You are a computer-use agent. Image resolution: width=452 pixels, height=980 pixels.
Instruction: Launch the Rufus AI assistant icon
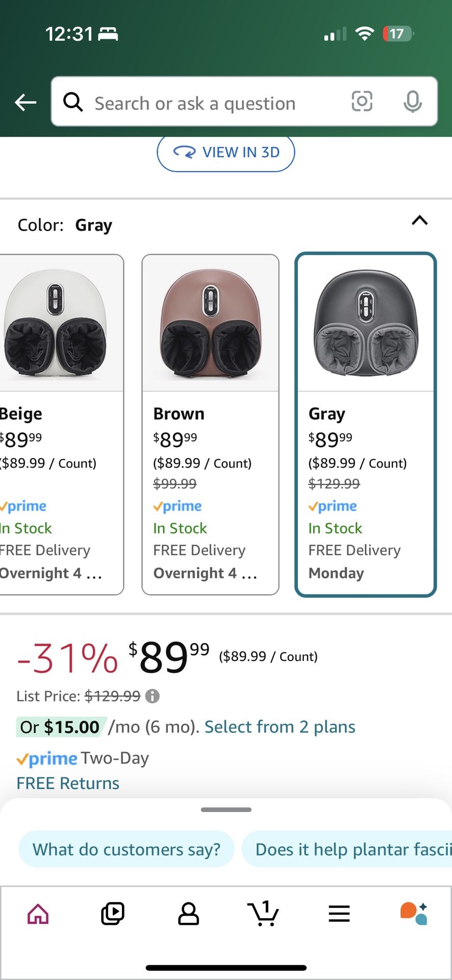pyautogui.click(x=414, y=914)
